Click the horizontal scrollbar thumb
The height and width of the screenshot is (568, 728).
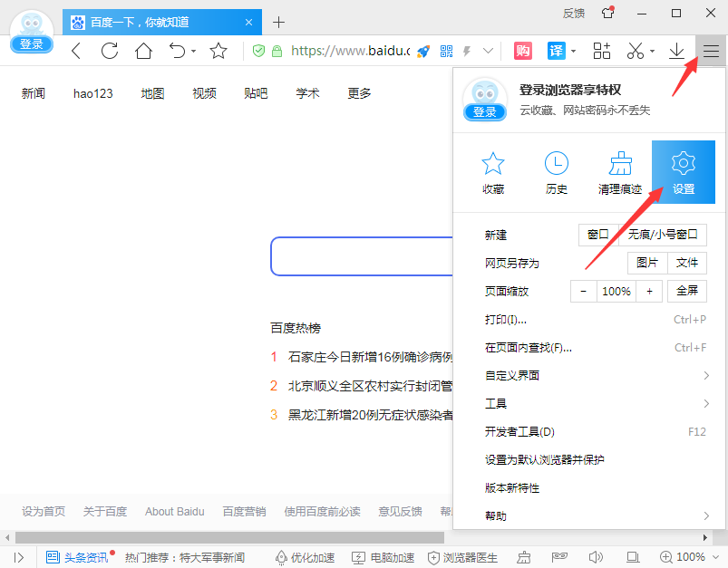point(229,537)
